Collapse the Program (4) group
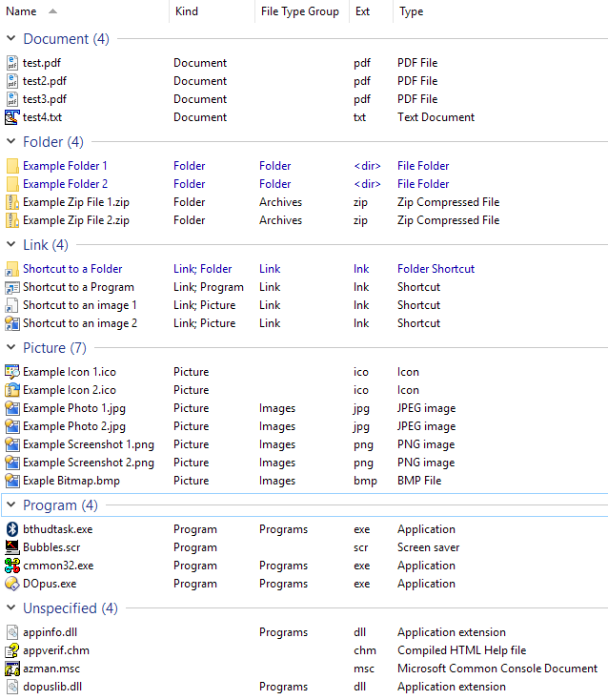Screen dimensions: 608x700 pos(11,504)
